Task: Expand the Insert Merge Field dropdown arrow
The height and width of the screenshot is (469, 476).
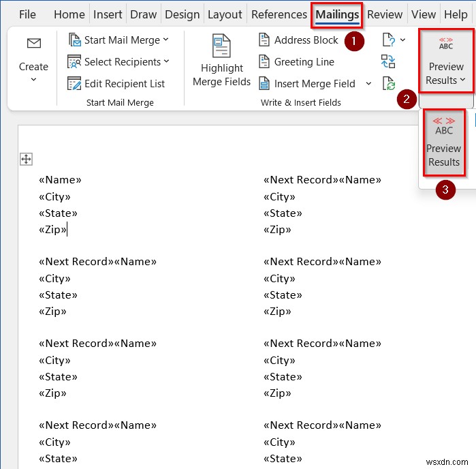Action: [x=368, y=83]
